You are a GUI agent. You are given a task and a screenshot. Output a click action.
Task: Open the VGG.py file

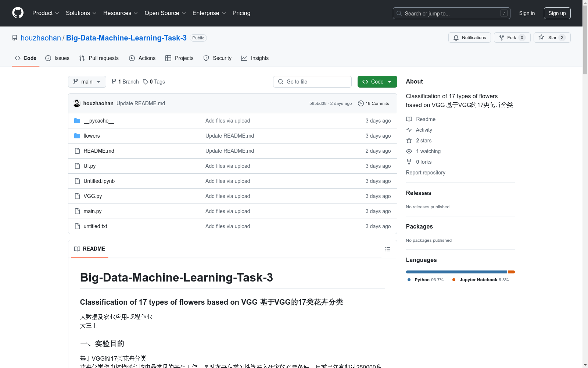pyautogui.click(x=93, y=196)
